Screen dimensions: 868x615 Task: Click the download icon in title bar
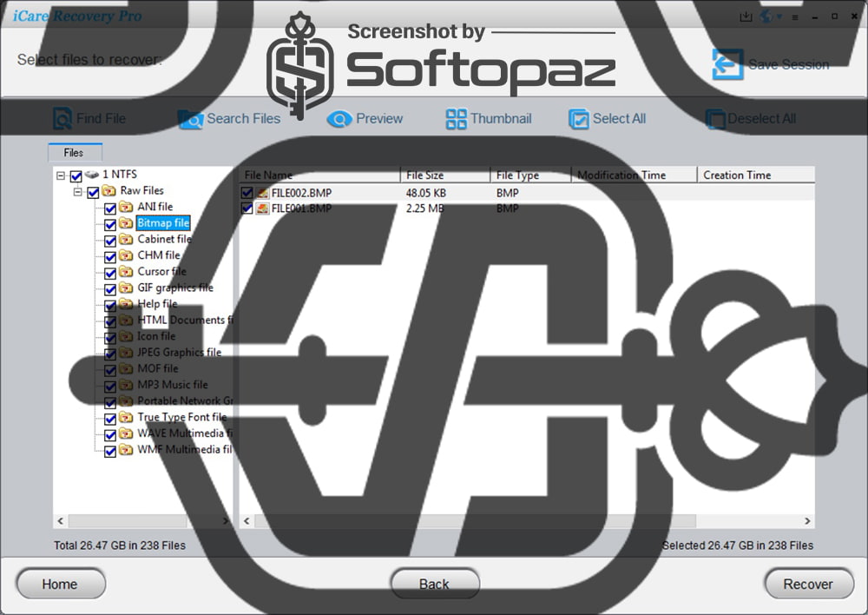pos(746,17)
